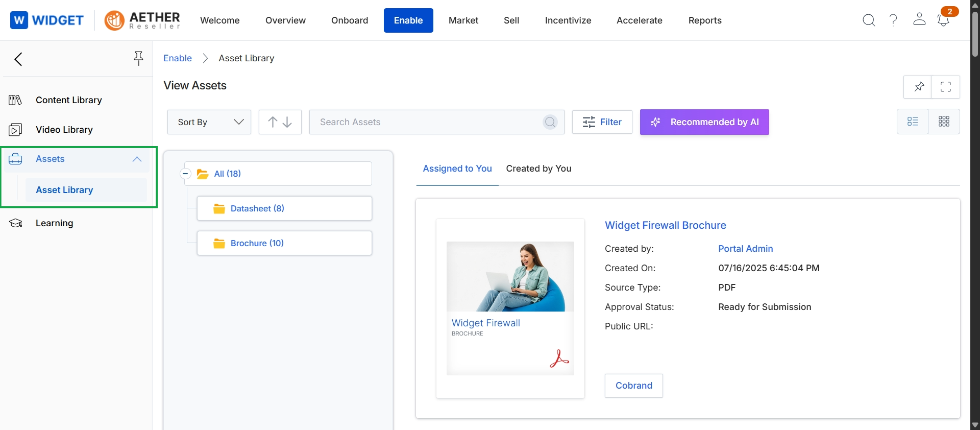Switch to Created by You tab
Viewport: 980px width, 430px height.
click(538, 169)
